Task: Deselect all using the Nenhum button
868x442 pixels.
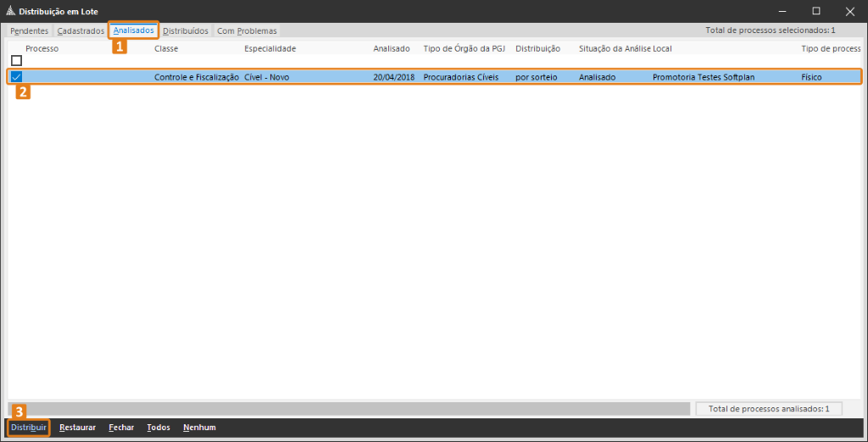Action: click(199, 428)
